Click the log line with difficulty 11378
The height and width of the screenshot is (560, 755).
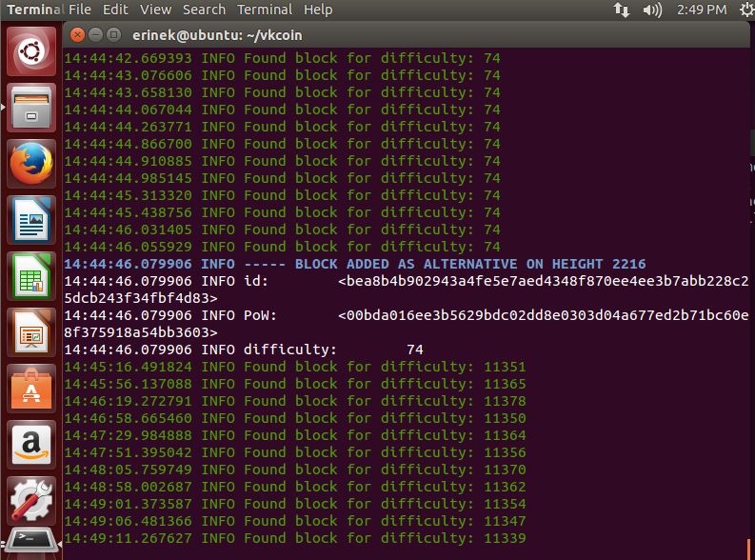pos(295,401)
